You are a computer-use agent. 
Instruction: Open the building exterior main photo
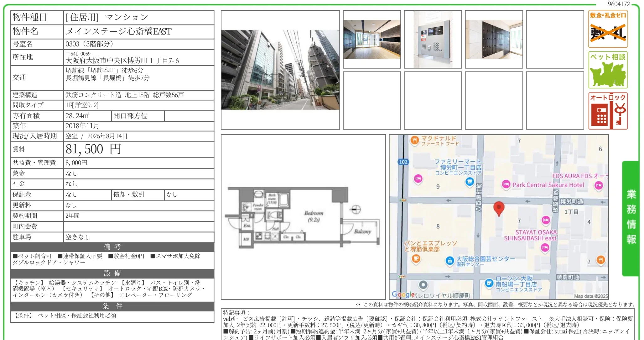pos(280,70)
